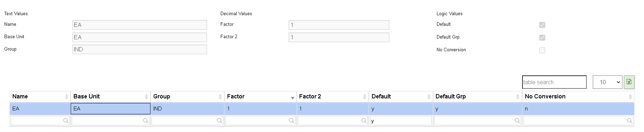Click the Name filter box under table

(x=40, y=121)
